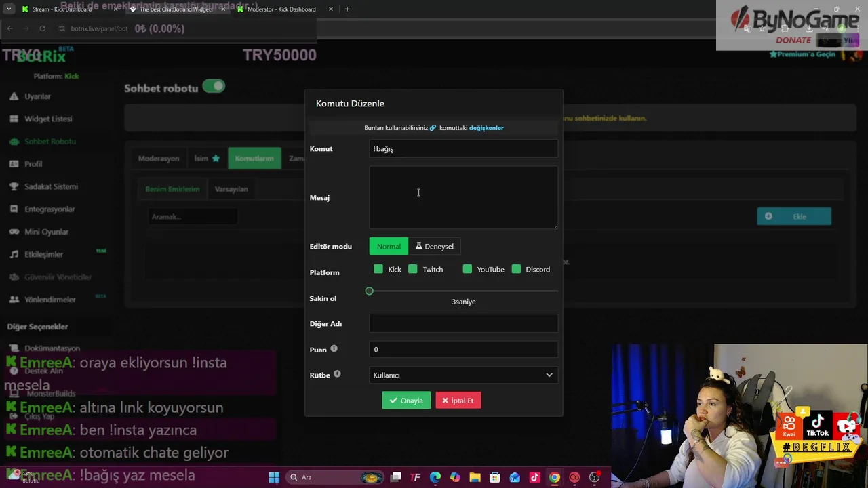Select Normal editor mode
Image resolution: width=868 pixels, height=488 pixels.
pyautogui.click(x=389, y=246)
